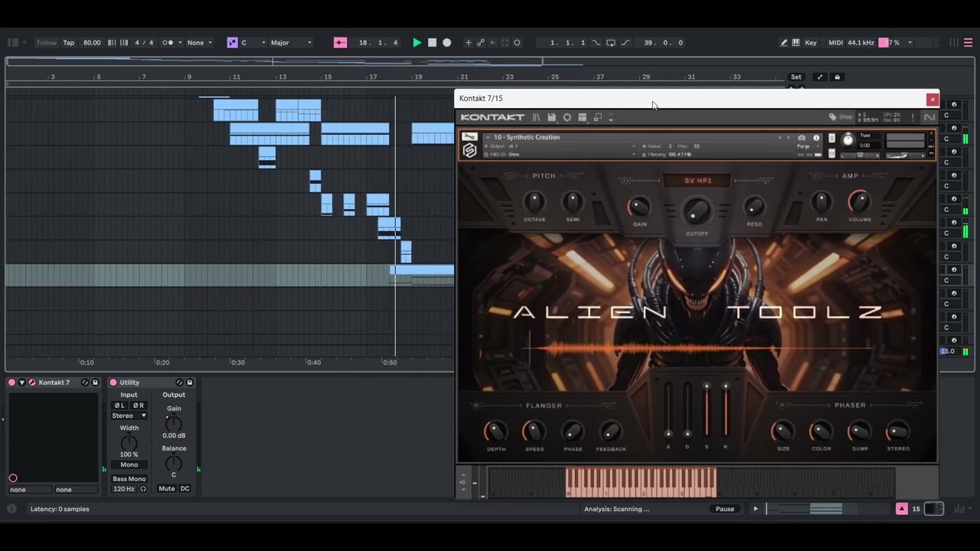Open the Kontakt library browser icon
This screenshot has height=551, width=980.
click(536, 117)
